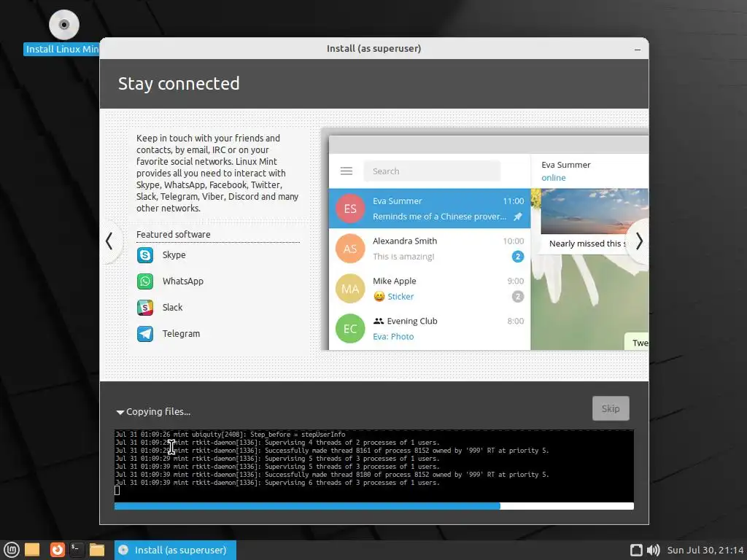Collapse the Copying files details expander
The height and width of the screenshot is (560, 747).
coord(120,413)
